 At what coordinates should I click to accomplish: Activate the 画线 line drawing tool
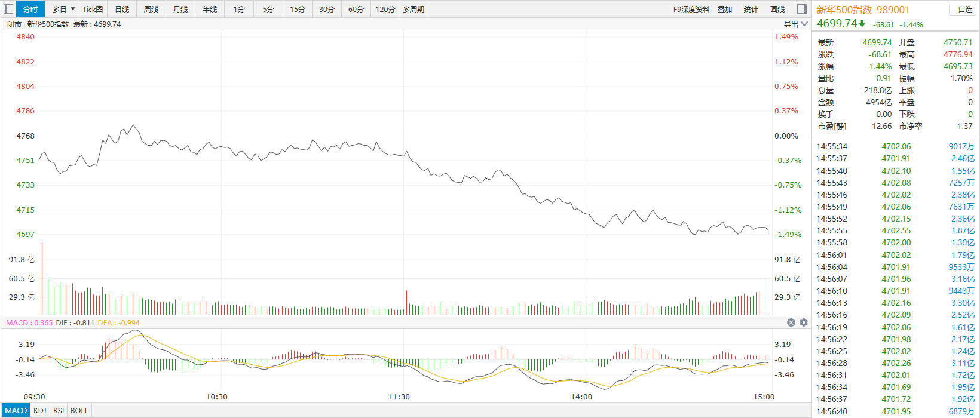coord(777,9)
